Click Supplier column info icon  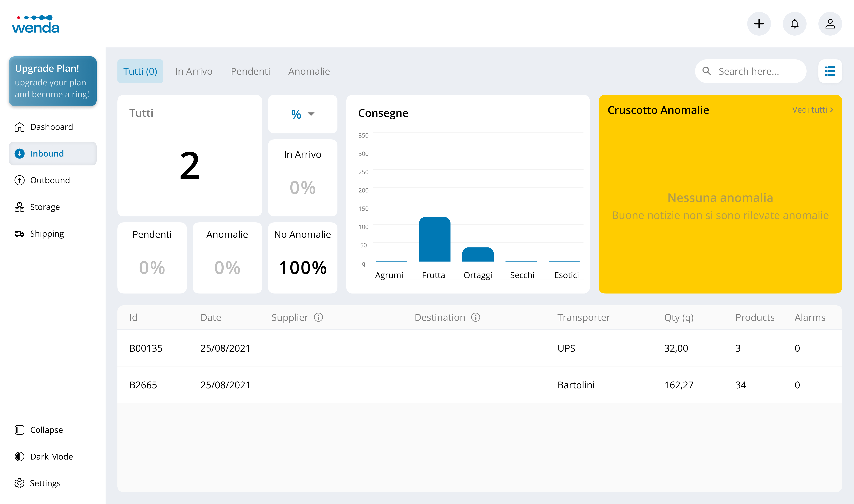click(x=318, y=317)
